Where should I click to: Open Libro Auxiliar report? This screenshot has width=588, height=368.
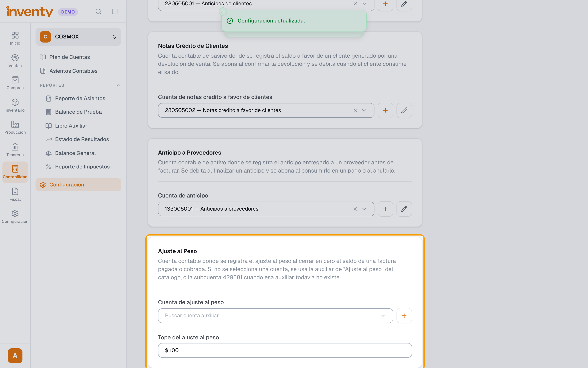pyautogui.click(x=81, y=126)
